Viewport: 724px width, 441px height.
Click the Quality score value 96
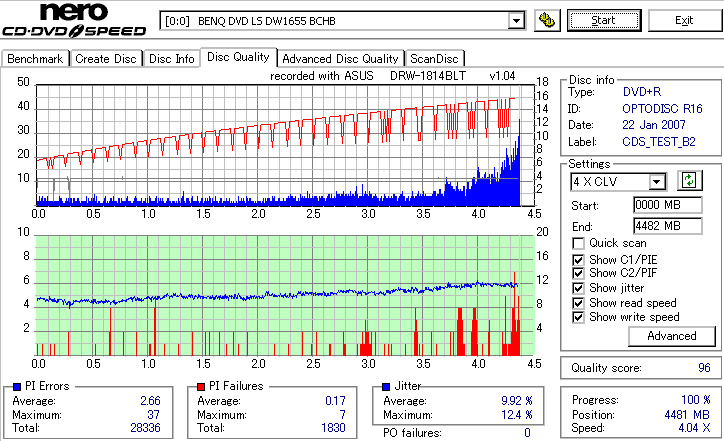[x=704, y=368]
